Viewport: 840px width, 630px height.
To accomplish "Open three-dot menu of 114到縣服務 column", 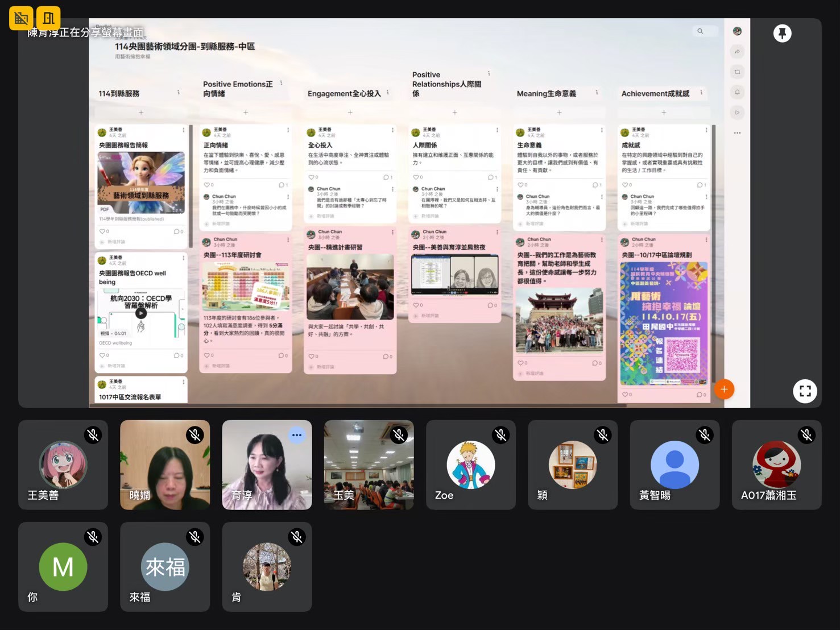I will [x=179, y=93].
